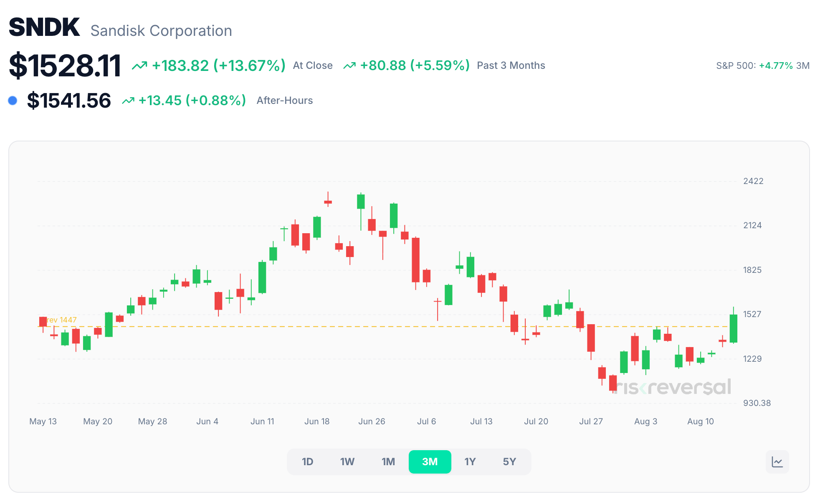
Task: Click the trend arrow beside +80.88
Action: 349,66
